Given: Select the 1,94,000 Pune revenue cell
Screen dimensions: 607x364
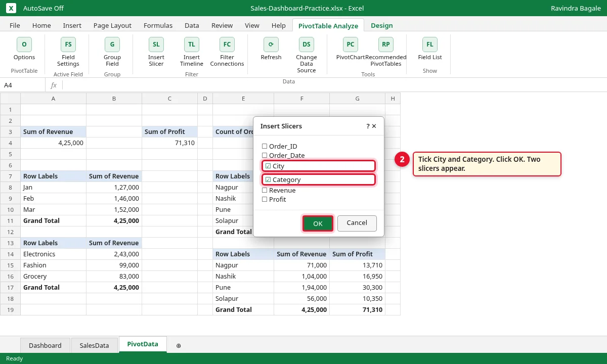Looking at the screenshot, I should coord(301,287).
